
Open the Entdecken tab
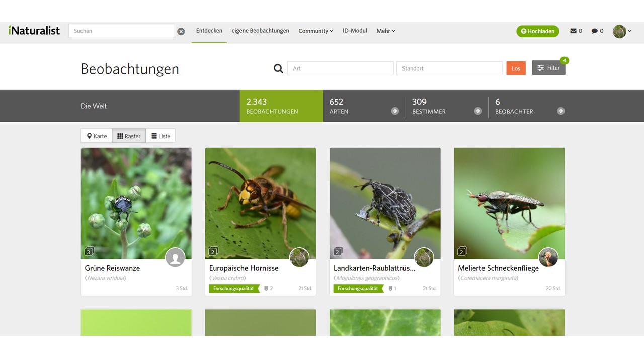coord(209,31)
